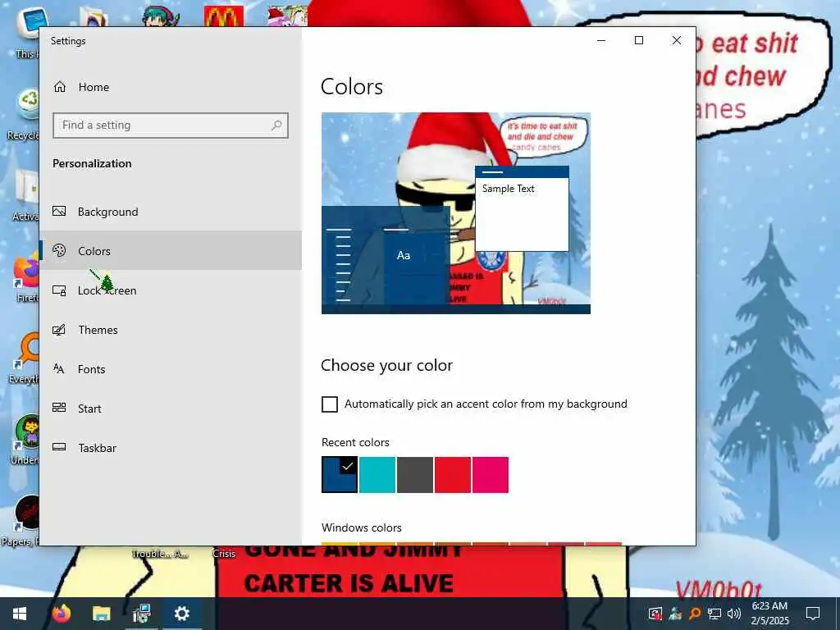Image resolution: width=840 pixels, height=630 pixels.
Task: Click the Find a setting search box
Action: 171,126
